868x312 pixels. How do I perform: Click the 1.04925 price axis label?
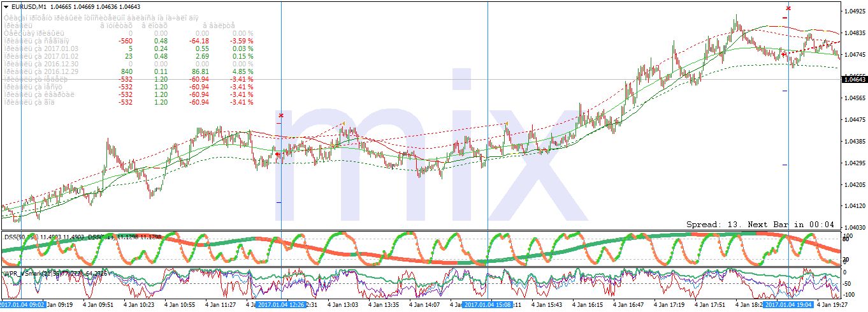click(854, 11)
